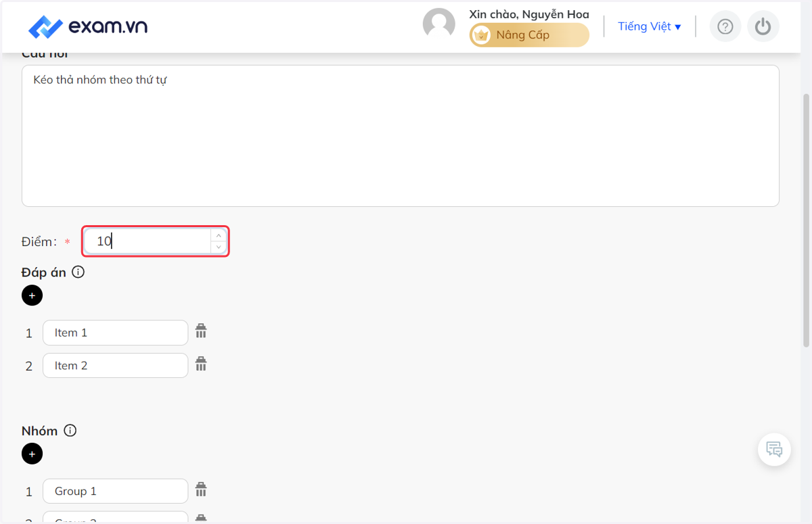Open the user avatar profile

[439, 24]
